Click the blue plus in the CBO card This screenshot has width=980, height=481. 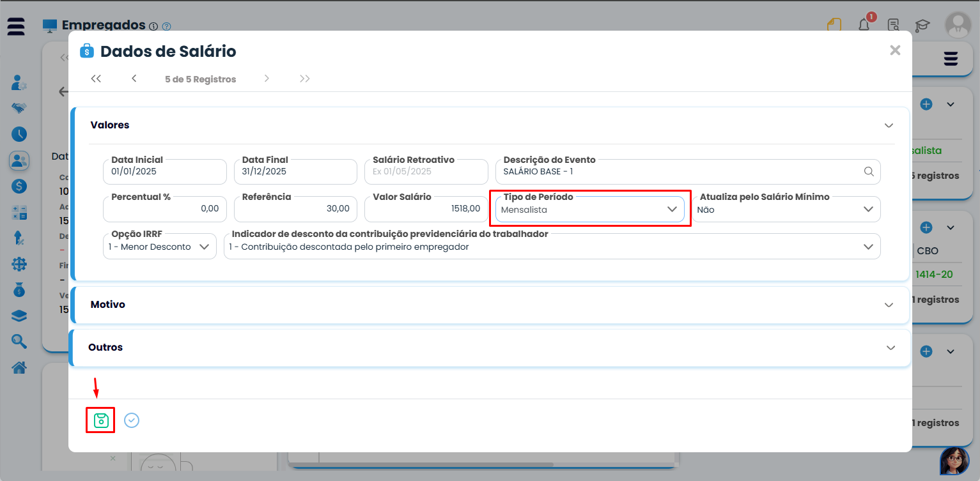(926, 227)
